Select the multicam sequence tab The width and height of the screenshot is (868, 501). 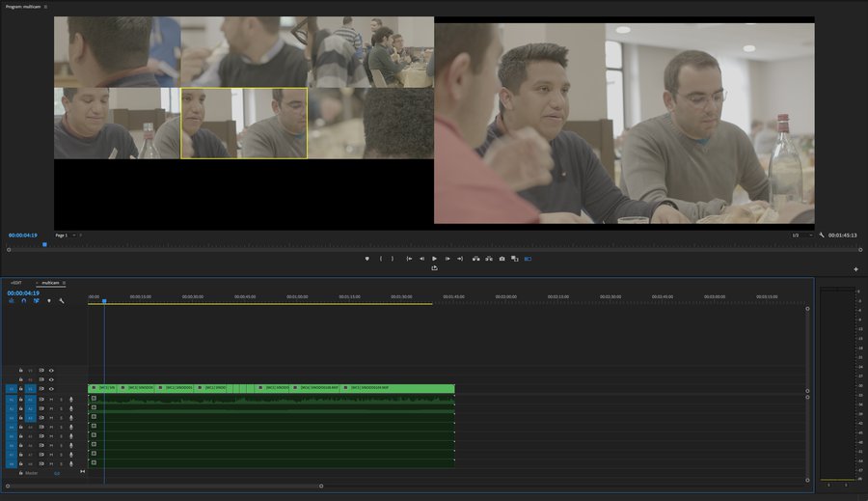50,283
